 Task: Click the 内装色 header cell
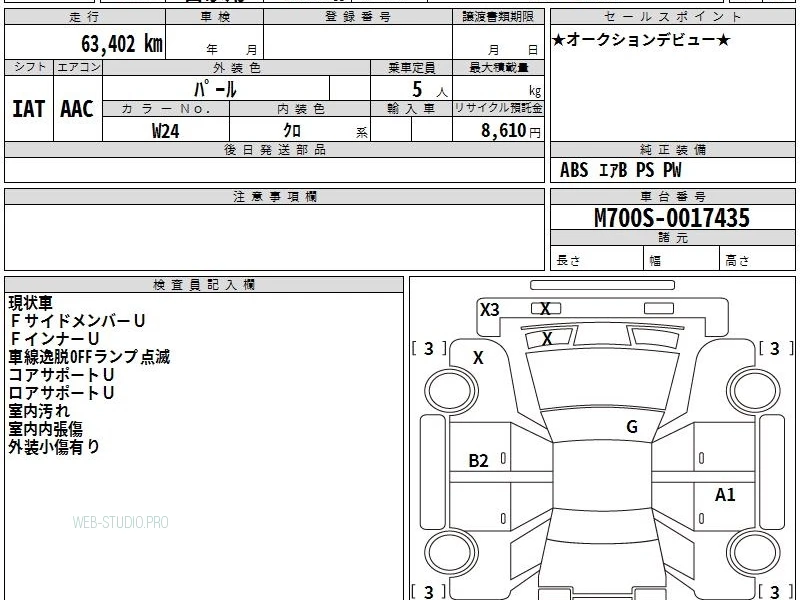tap(301, 109)
